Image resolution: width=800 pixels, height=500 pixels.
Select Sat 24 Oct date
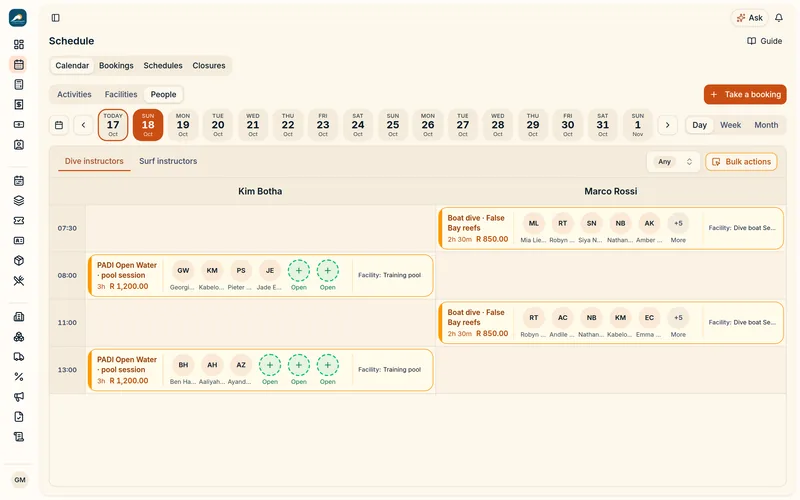coord(358,125)
